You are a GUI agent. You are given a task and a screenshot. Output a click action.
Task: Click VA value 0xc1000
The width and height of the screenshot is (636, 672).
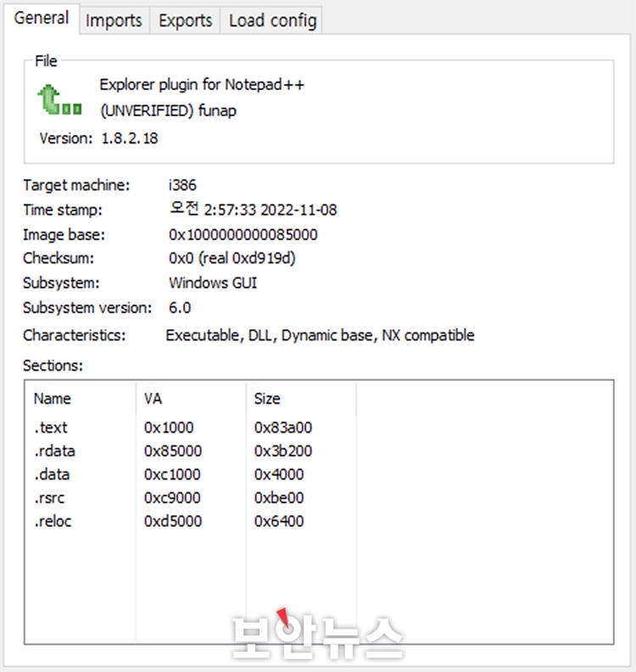pyautogui.click(x=172, y=474)
